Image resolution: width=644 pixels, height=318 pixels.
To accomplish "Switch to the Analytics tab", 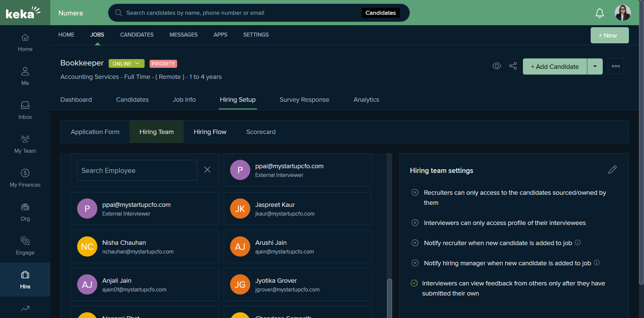I will (366, 100).
